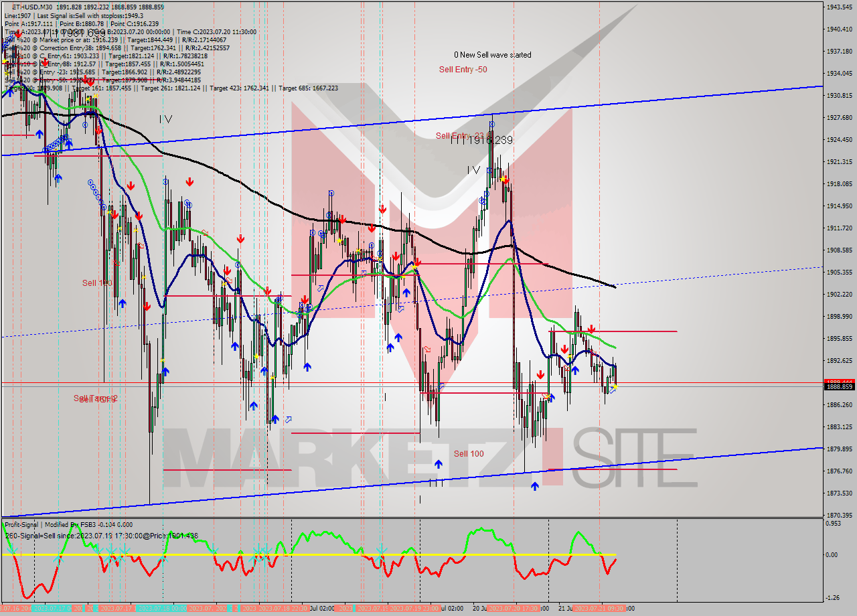Click the 1895.855 price axis label

839,338
